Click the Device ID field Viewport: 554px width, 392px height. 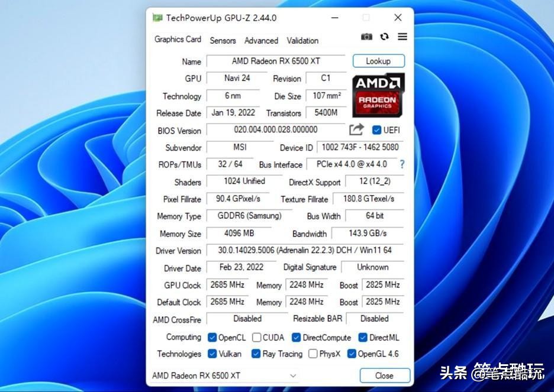[x=360, y=147]
